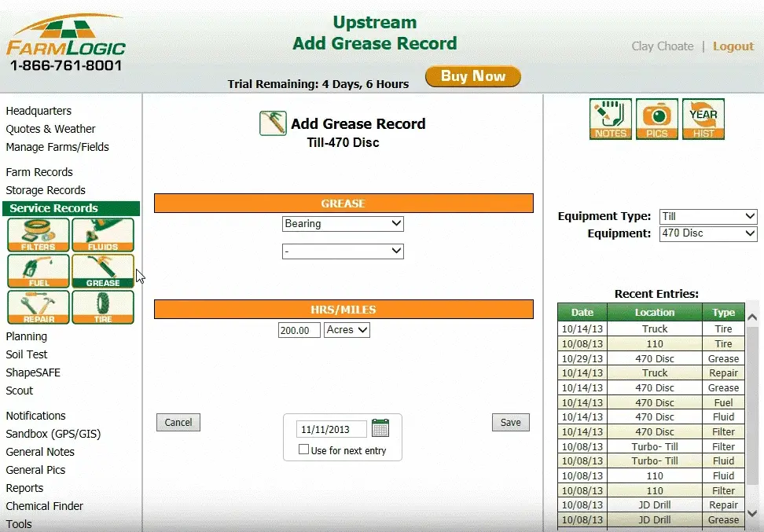
Task: Click the Clay Choate user name
Action: (x=663, y=46)
